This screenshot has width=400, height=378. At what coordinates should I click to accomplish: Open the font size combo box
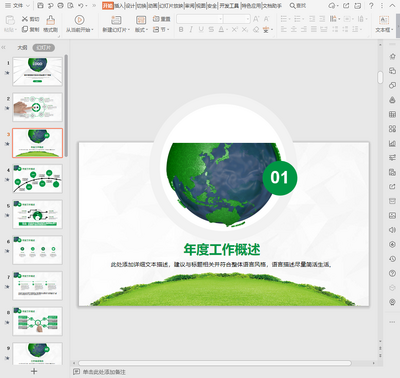pyautogui.click(x=237, y=19)
